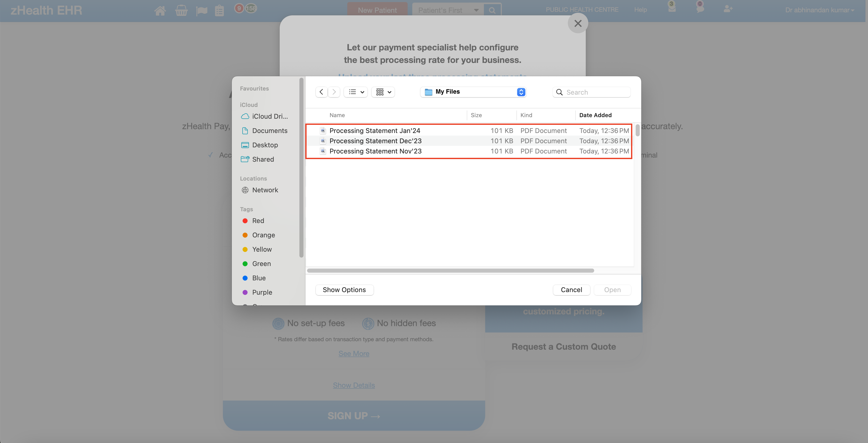Click the patient search magnifier icon
The height and width of the screenshot is (443, 868).
tap(492, 10)
